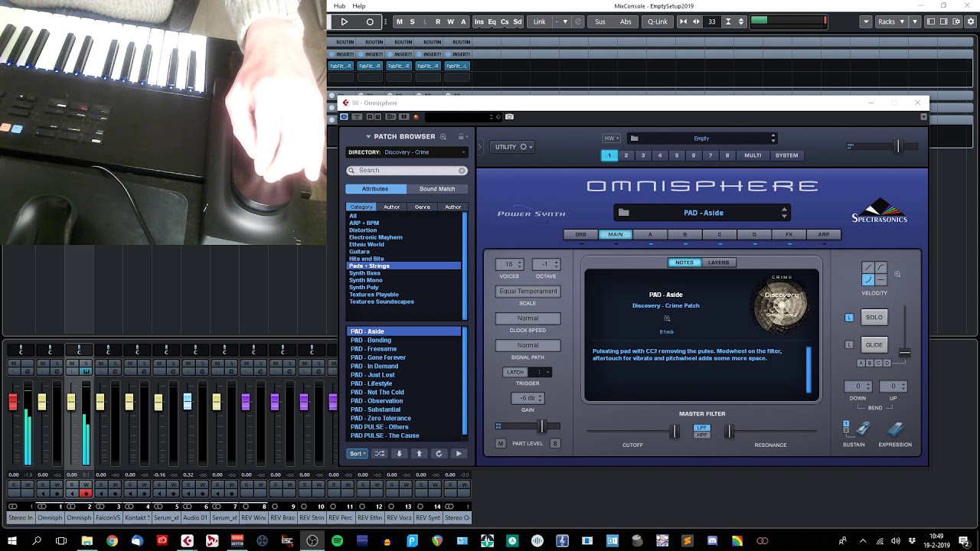Open the Sort dropdown
This screenshot has height=551, width=980.
pos(357,454)
